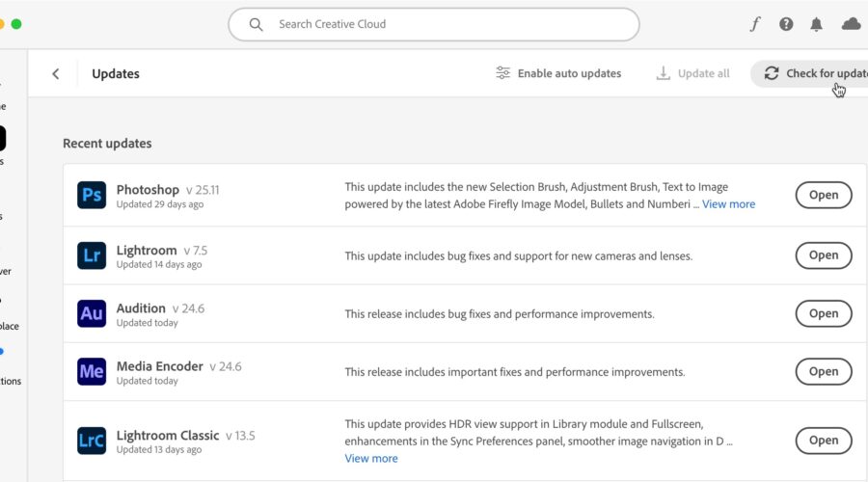Screen dimensions: 868x482
Task: Click the search magnifier icon
Action: 256,24
